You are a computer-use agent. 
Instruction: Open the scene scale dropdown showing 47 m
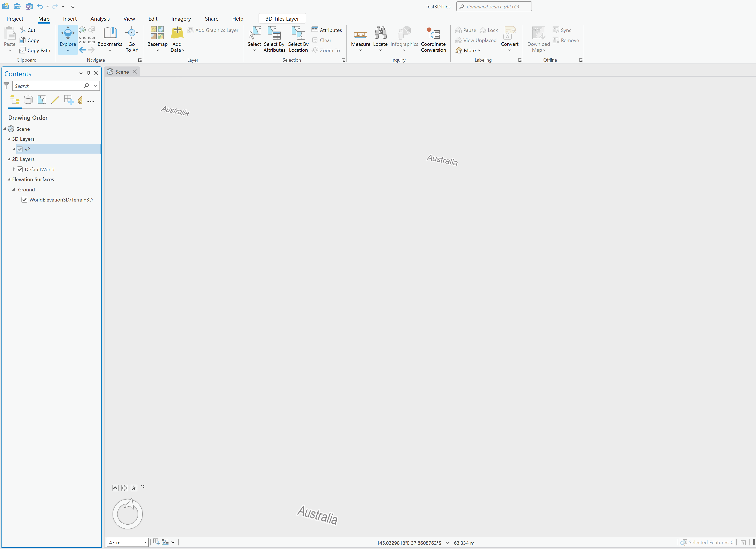(x=145, y=542)
